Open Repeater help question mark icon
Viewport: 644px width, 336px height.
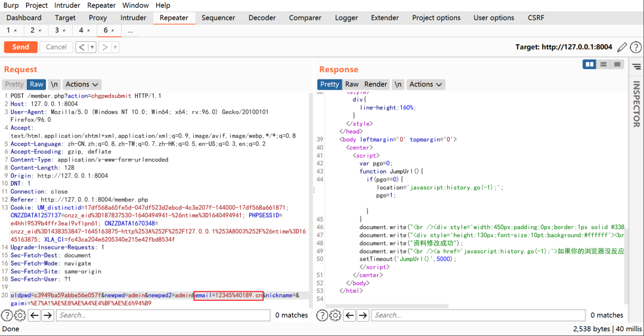coord(636,47)
